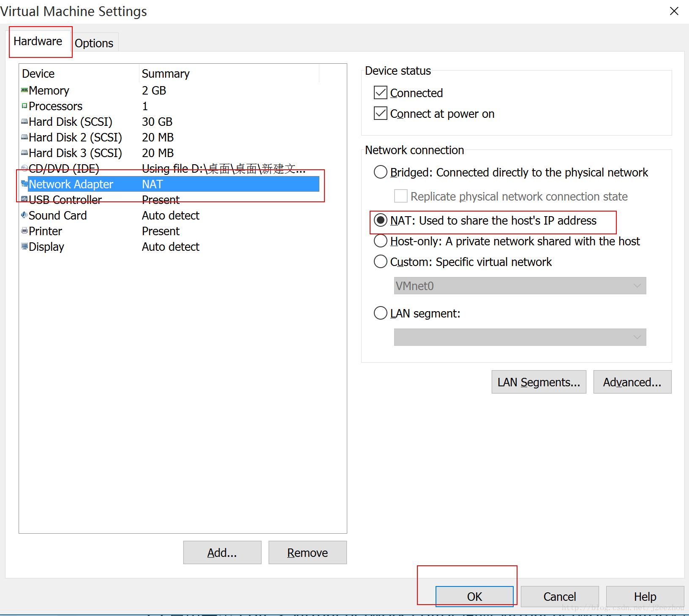
Task: Close the Virtual Machine Settings window
Action: [x=674, y=11]
